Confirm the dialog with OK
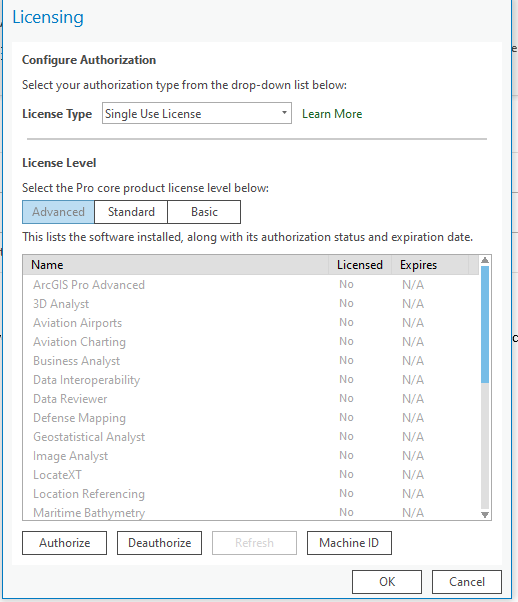 coord(387,582)
